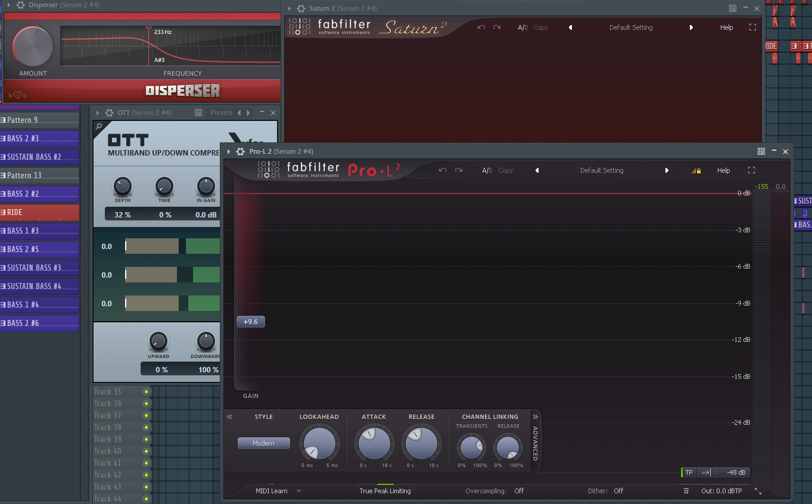Click the resize icon in Pro-L 2's bottom corner
The height and width of the screenshot is (504, 812).
coord(758,491)
